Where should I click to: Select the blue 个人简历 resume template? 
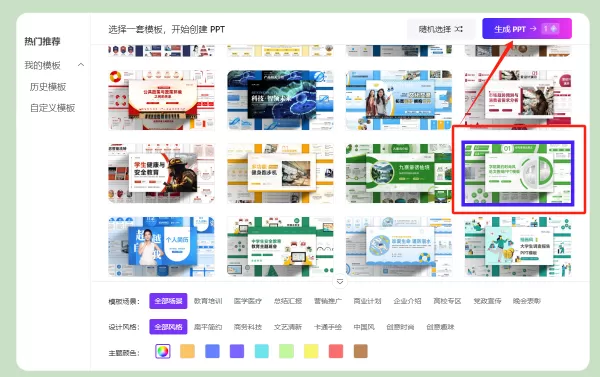point(161,247)
